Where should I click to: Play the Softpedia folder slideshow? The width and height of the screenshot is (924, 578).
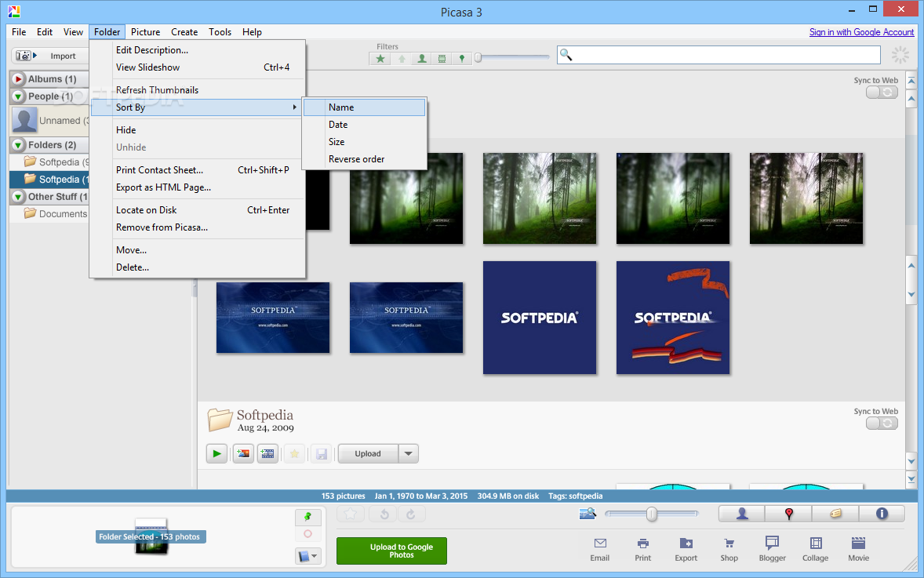[216, 453]
